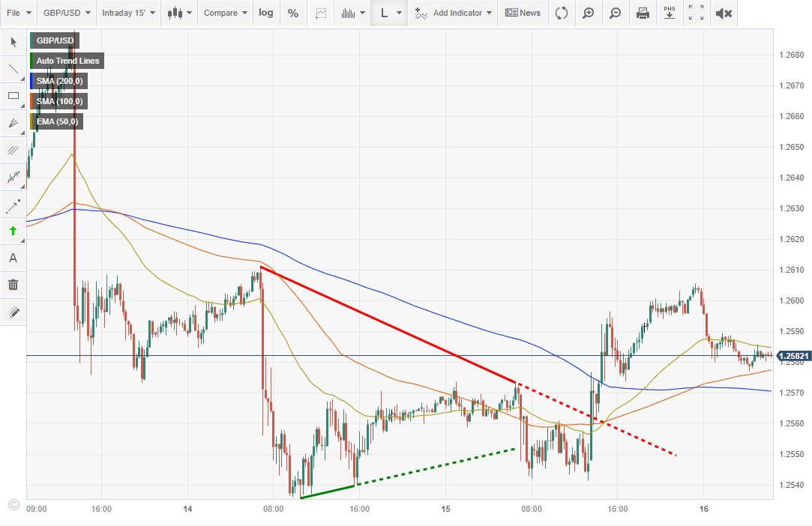
Task: Open the Compare dropdown
Action: [x=225, y=13]
